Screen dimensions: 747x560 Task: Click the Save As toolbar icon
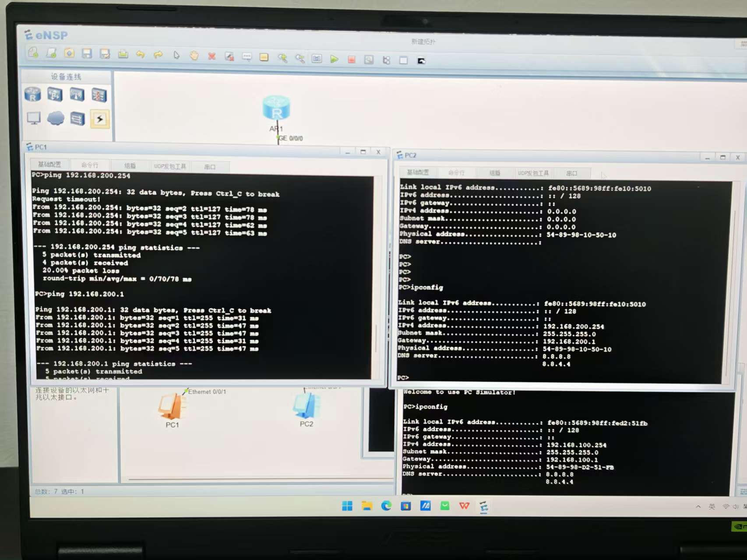(105, 54)
